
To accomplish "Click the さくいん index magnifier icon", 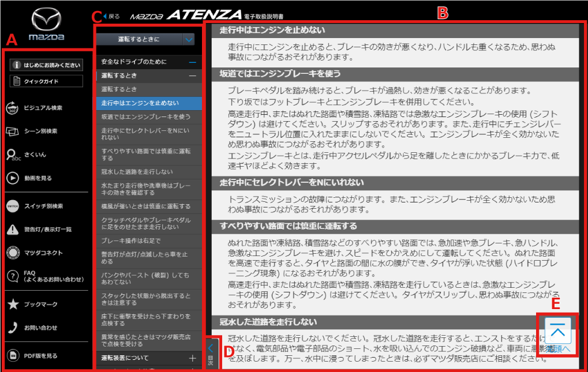I will coord(13,155).
